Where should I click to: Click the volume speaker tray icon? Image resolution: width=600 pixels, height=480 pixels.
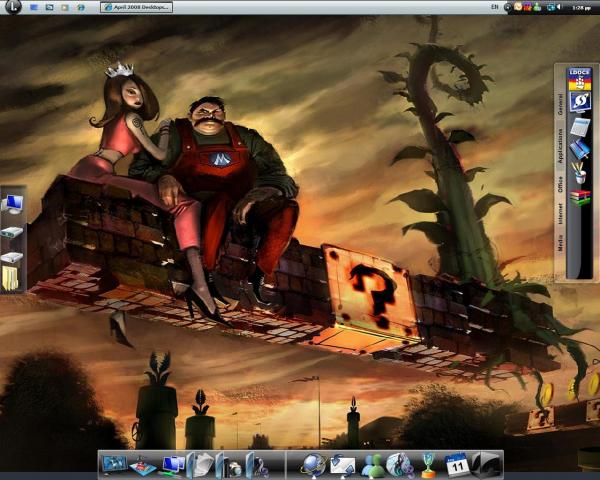point(559,7)
